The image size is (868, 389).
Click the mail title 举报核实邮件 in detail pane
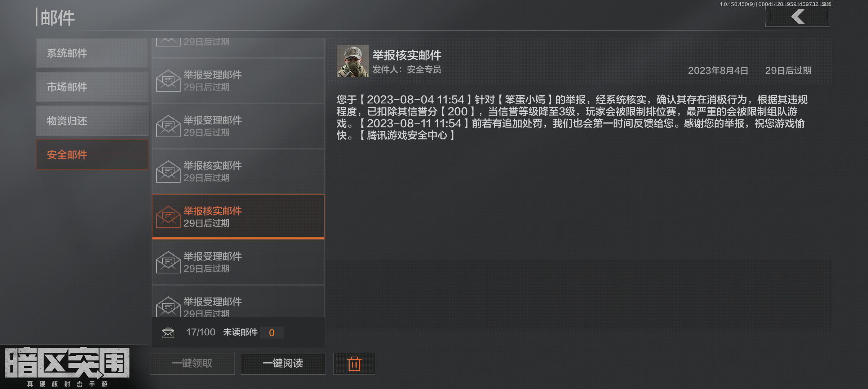click(x=407, y=55)
